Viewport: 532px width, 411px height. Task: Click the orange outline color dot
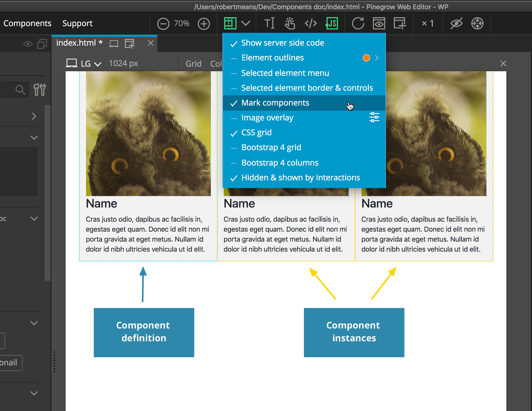point(366,58)
